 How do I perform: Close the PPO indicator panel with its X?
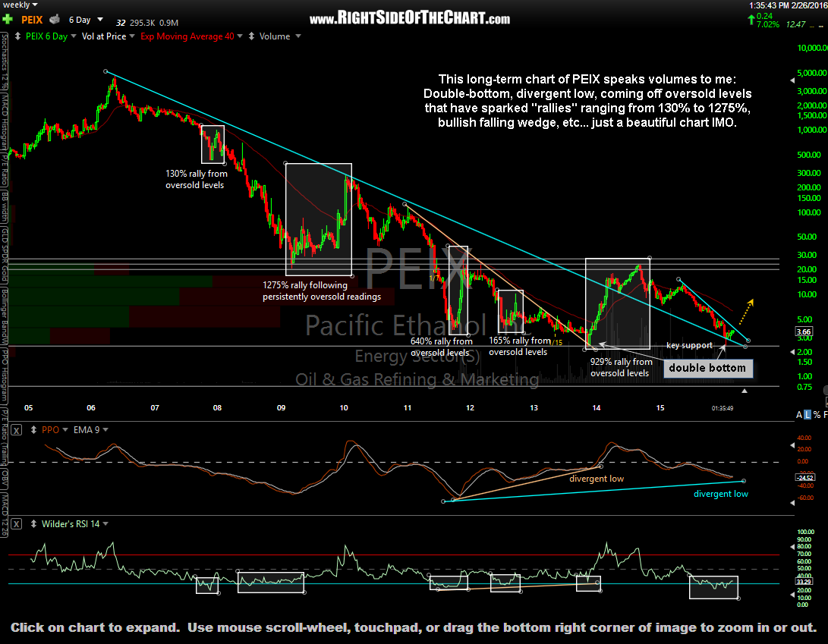17,429
